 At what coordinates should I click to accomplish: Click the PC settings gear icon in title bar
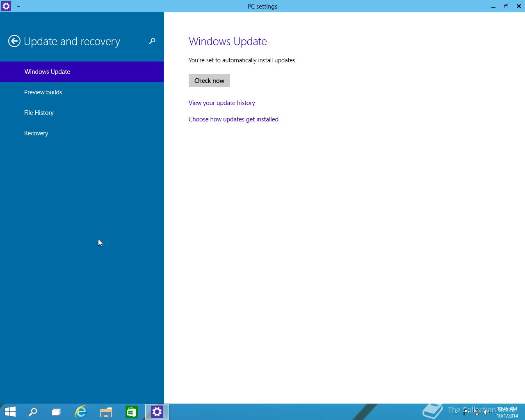point(6,6)
